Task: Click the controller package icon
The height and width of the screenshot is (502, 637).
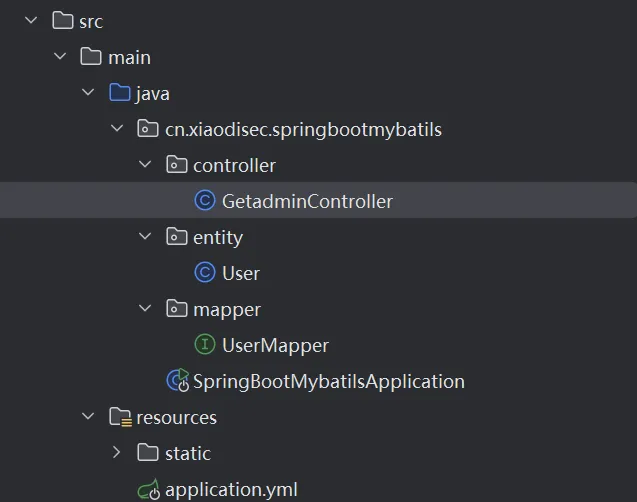Action: pyautogui.click(x=177, y=165)
